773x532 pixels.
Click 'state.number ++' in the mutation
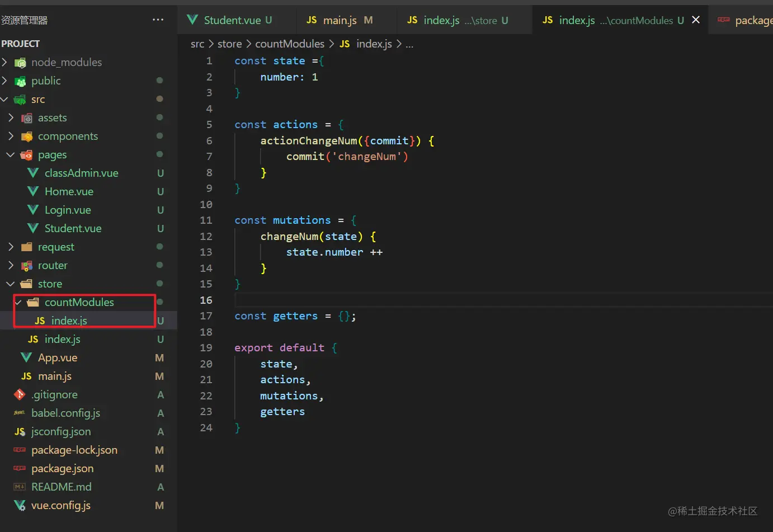click(x=334, y=252)
